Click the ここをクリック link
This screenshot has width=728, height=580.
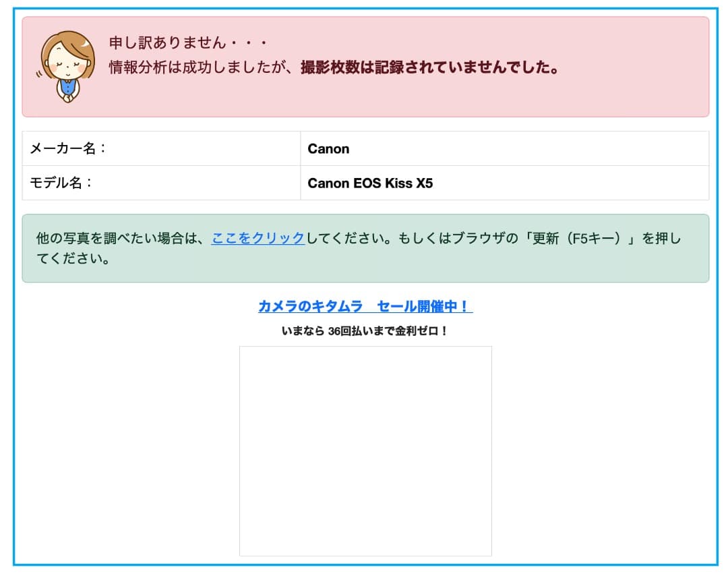257,238
